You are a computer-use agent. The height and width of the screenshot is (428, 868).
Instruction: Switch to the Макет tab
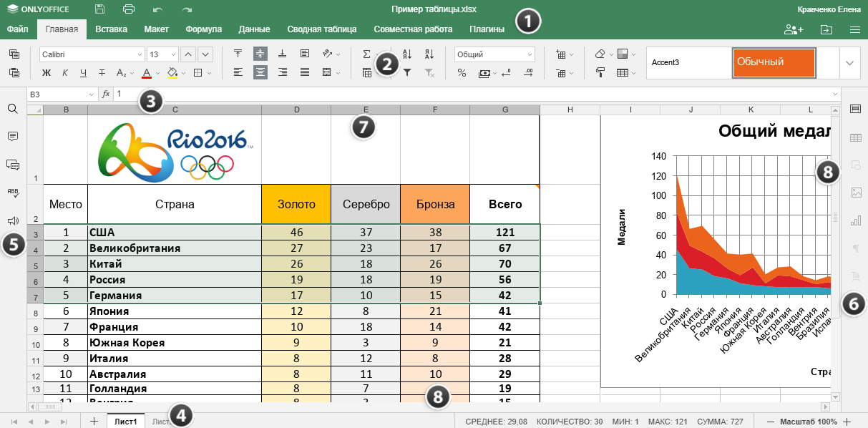click(156, 29)
